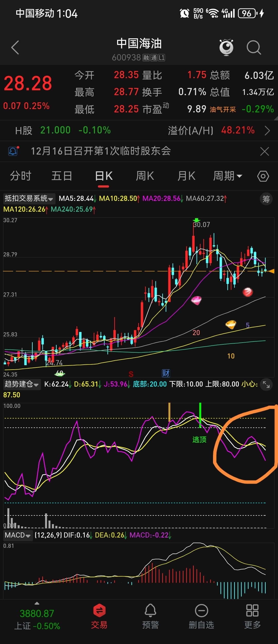This screenshot has width=278, height=644.
Task: Switch to the 五日 tab
Action: coord(62,176)
